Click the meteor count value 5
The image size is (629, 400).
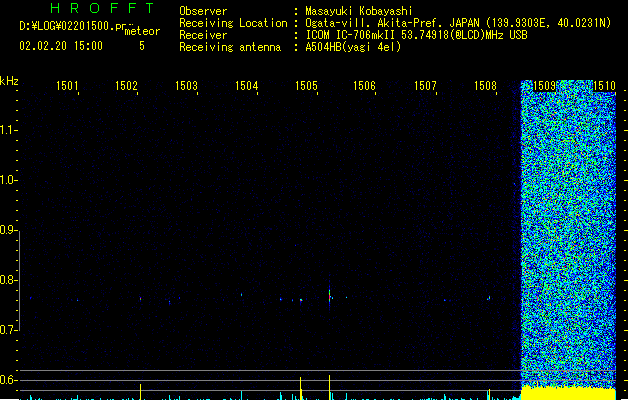click(x=142, y=46)
